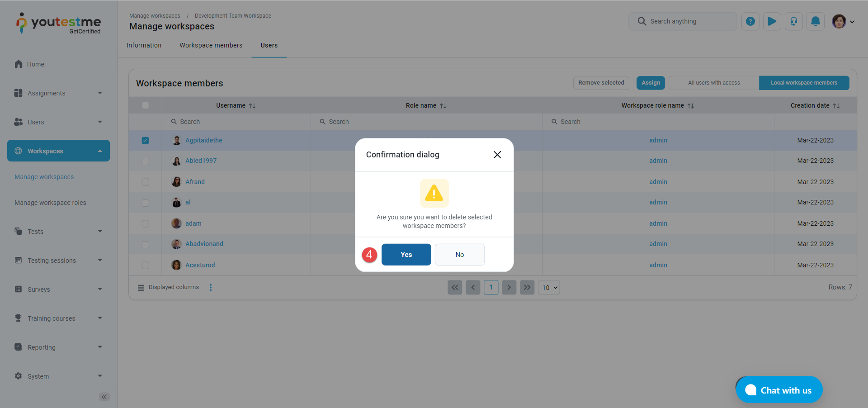Image resolution: width=868 pixels, height=408 pixels.
Task: Click the Role name column search field
Action: (x=427, y=122)
